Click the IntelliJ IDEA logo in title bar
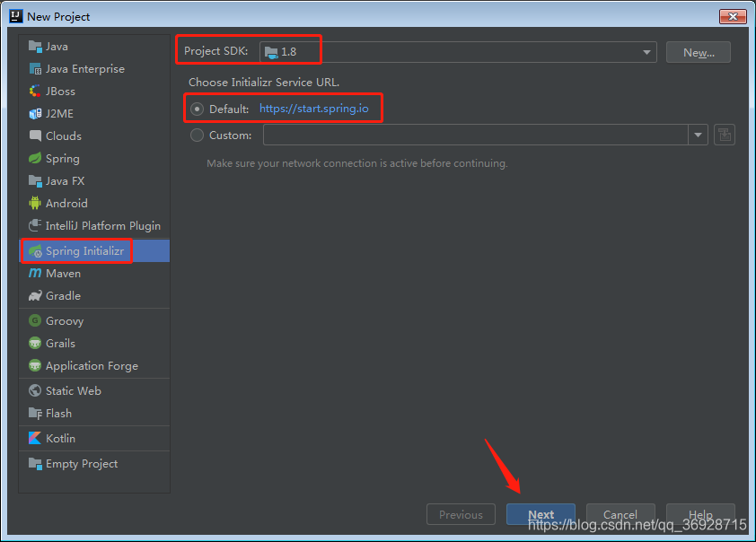Screen dimensions: 756x542 [x=16, y=16]
